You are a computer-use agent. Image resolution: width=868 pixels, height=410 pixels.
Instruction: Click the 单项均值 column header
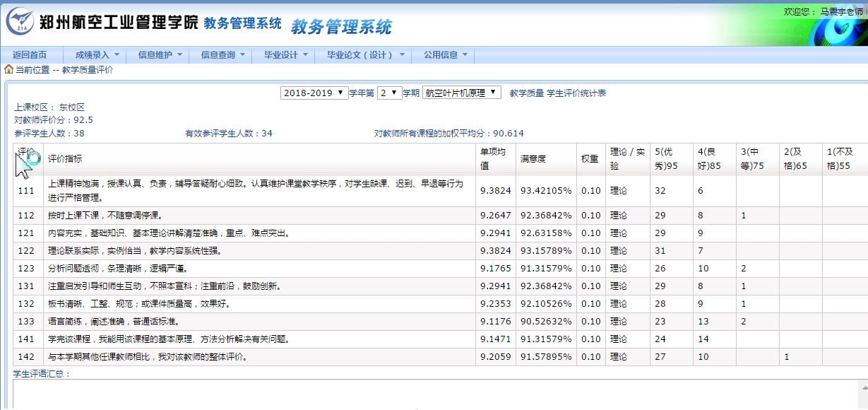[x=494, y=159]
